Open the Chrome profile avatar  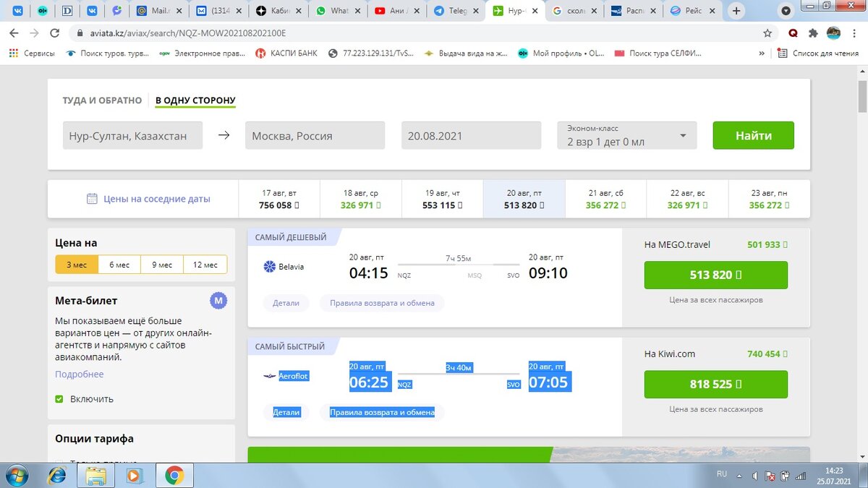click(x=833, y=33)
